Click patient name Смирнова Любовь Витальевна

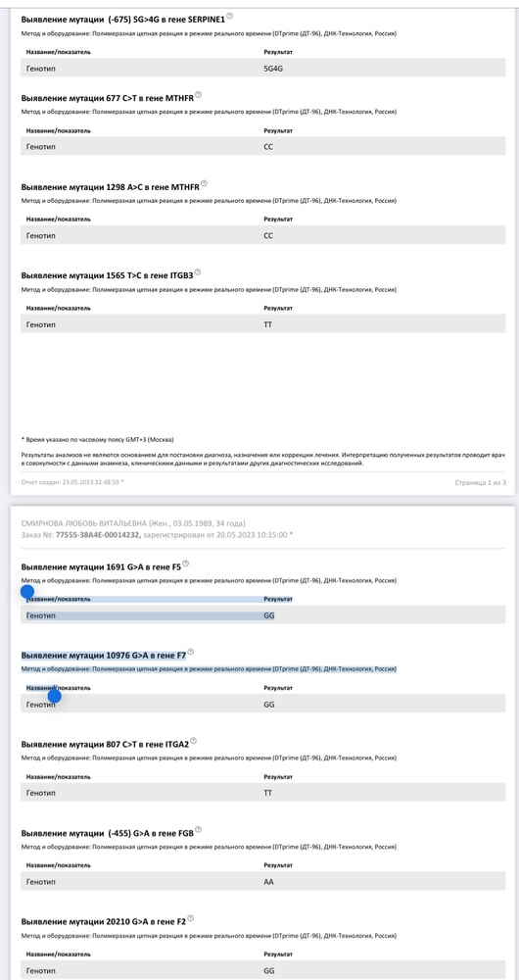coord(84,523)
